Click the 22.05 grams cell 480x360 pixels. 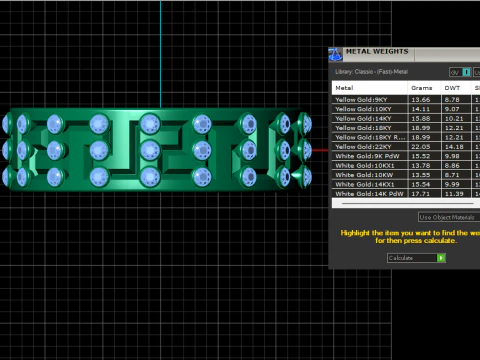tap(424, 147)
